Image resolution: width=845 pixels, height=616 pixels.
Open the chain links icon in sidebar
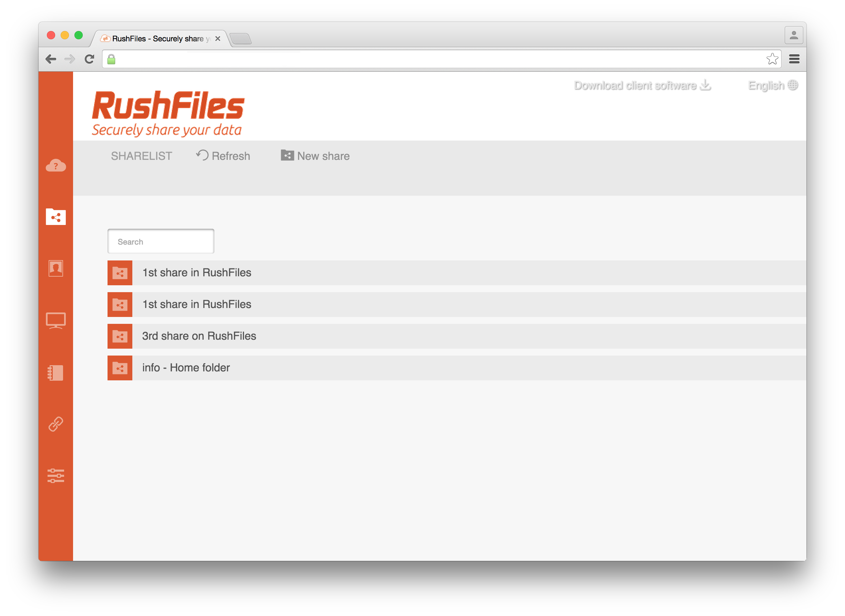(55, 424)
